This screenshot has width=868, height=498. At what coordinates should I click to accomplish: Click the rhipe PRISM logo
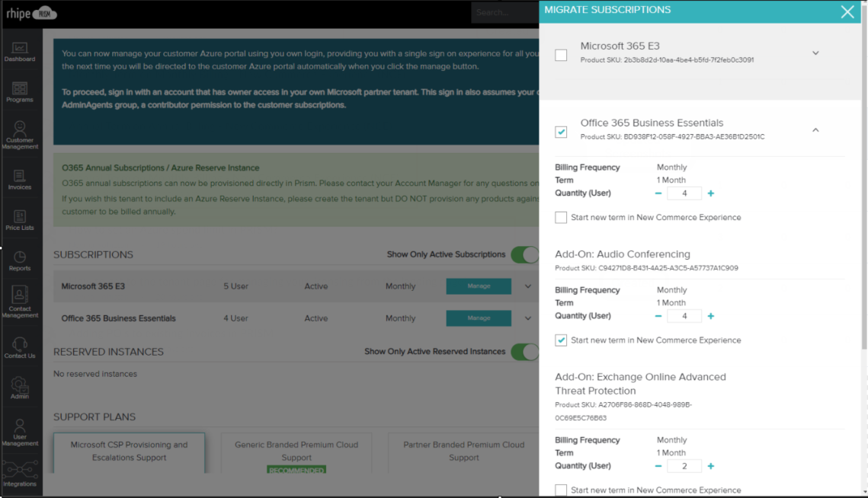[31, 13]
